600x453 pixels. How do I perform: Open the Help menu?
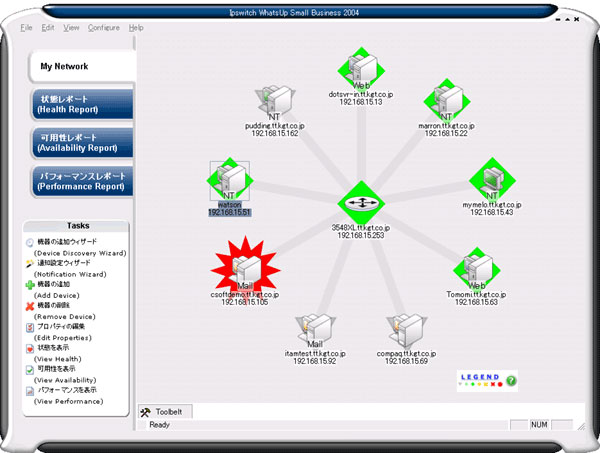136,28
